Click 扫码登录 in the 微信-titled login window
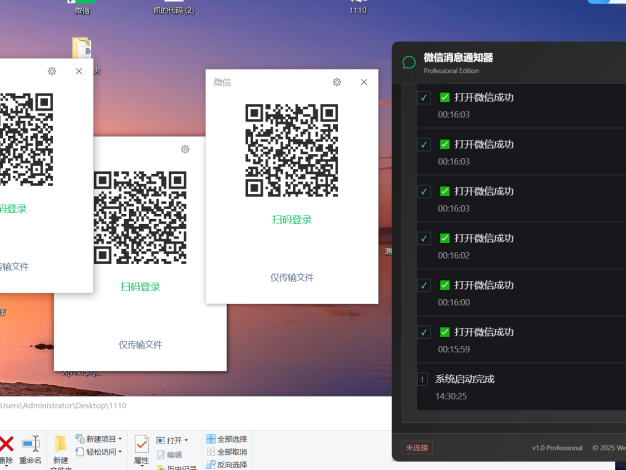The image size is (626, 470). point(292,220)
